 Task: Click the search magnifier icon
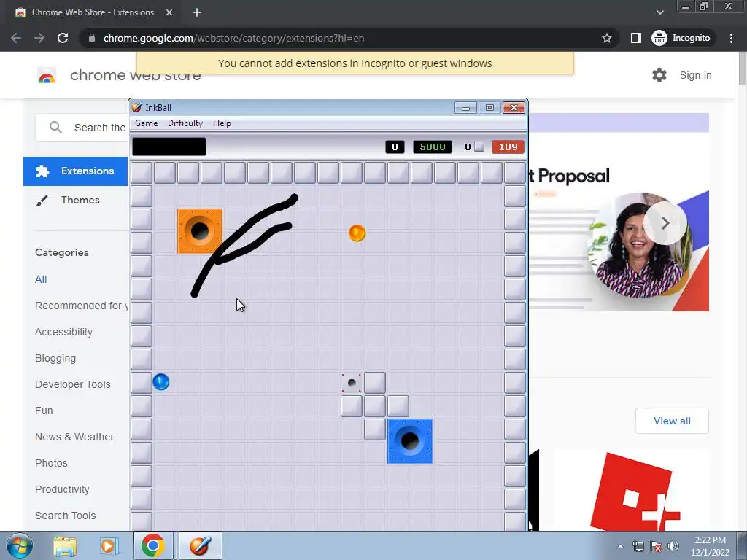[55, 128]
